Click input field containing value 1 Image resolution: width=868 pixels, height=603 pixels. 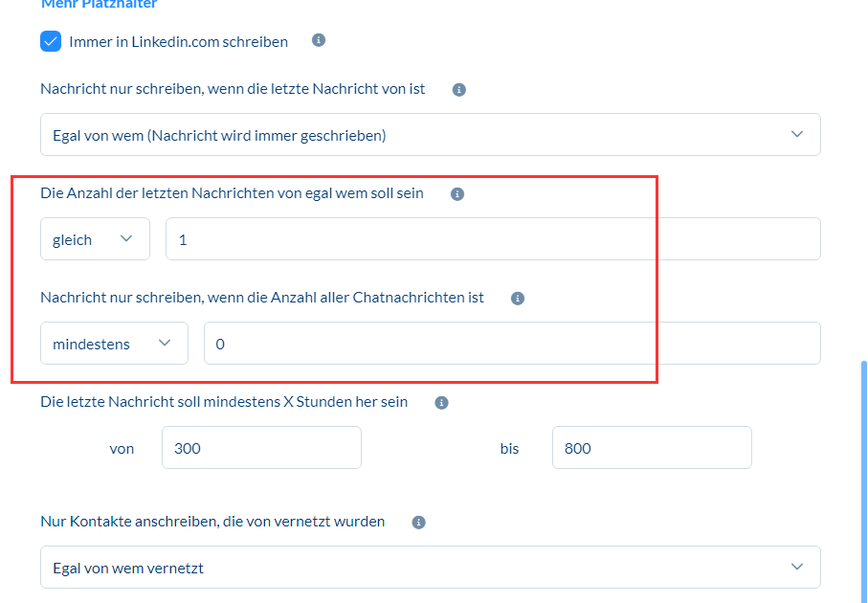click(x=493, y=239)
